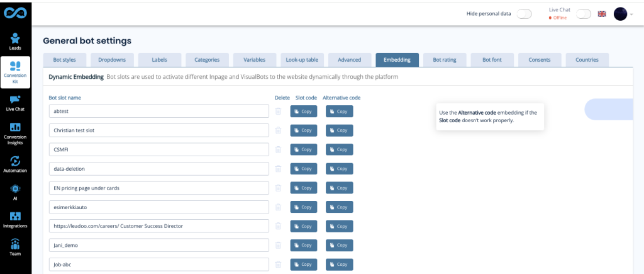
Task: Delete the CSMFI bot slot
Action: click(x=278, y=149)
